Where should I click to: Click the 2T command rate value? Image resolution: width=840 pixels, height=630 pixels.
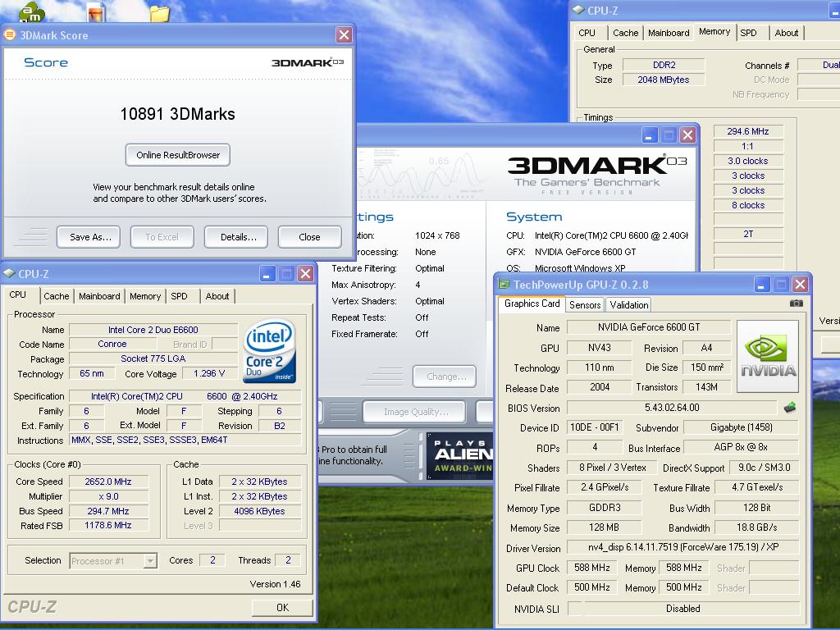click(748, 234)
